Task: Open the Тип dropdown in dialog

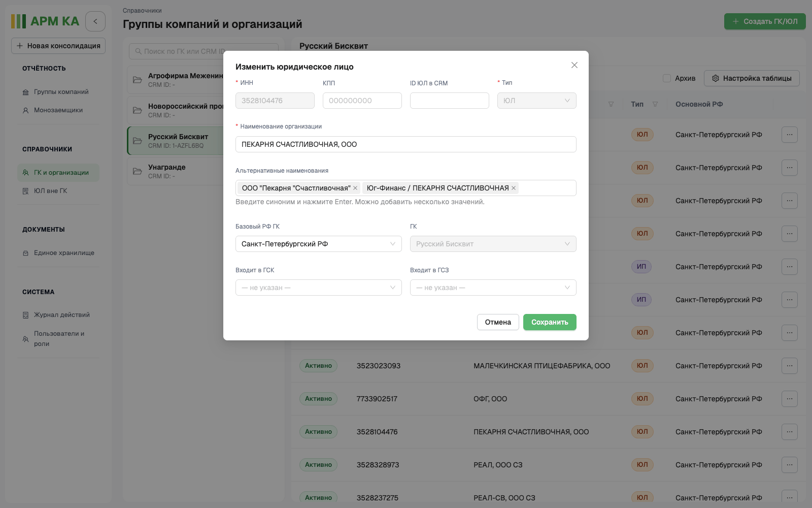Action: click(537, 101)
